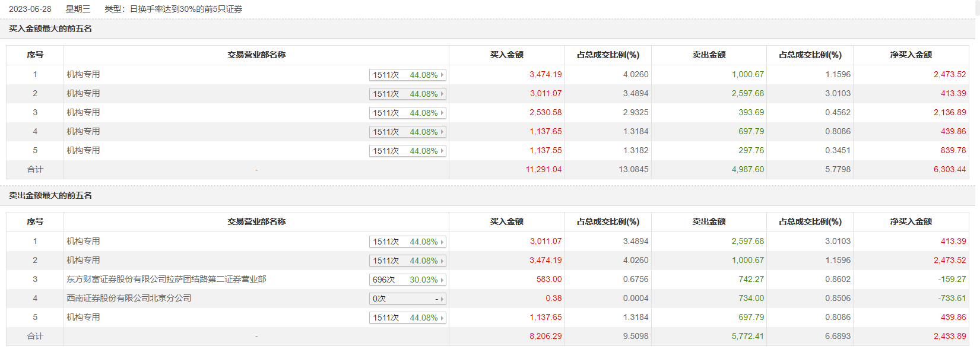
Task: Click the date 2023-06-28
Action: (x=30, y=9)
